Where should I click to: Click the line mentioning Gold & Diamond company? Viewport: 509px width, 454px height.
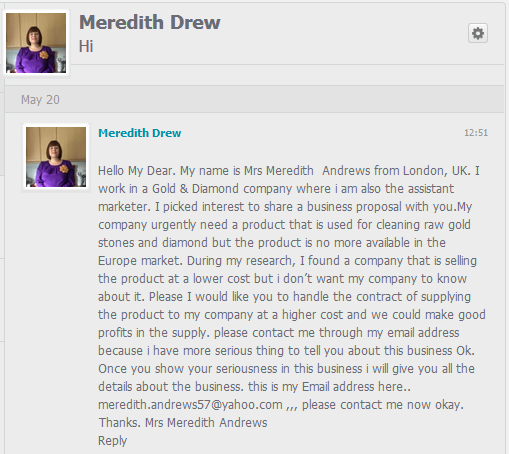(x=276, y=189)
